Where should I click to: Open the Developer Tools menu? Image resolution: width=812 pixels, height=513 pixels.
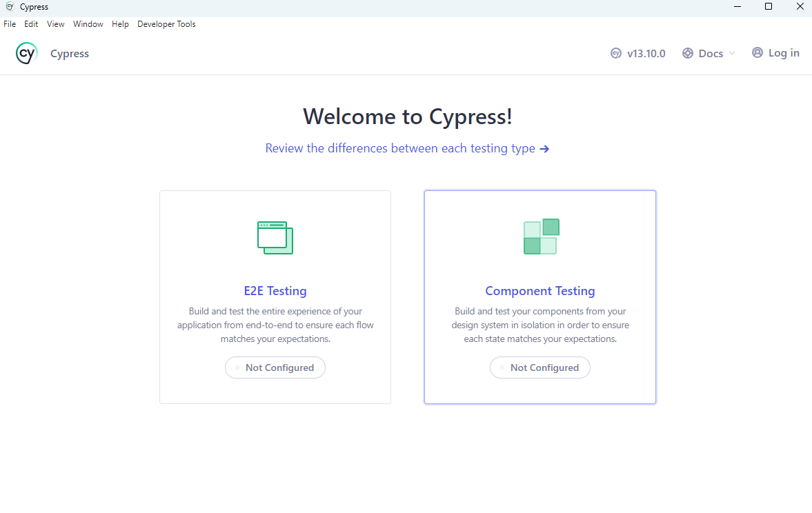166,23
